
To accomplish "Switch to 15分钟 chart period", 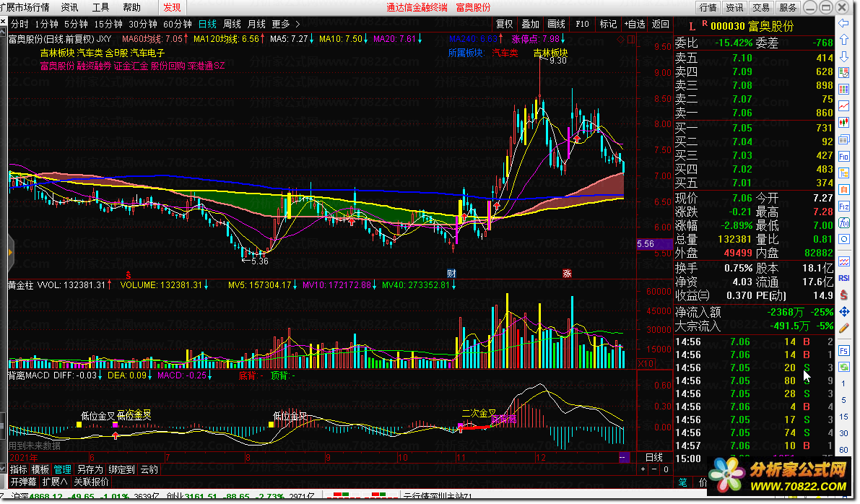I will (108, 24).
